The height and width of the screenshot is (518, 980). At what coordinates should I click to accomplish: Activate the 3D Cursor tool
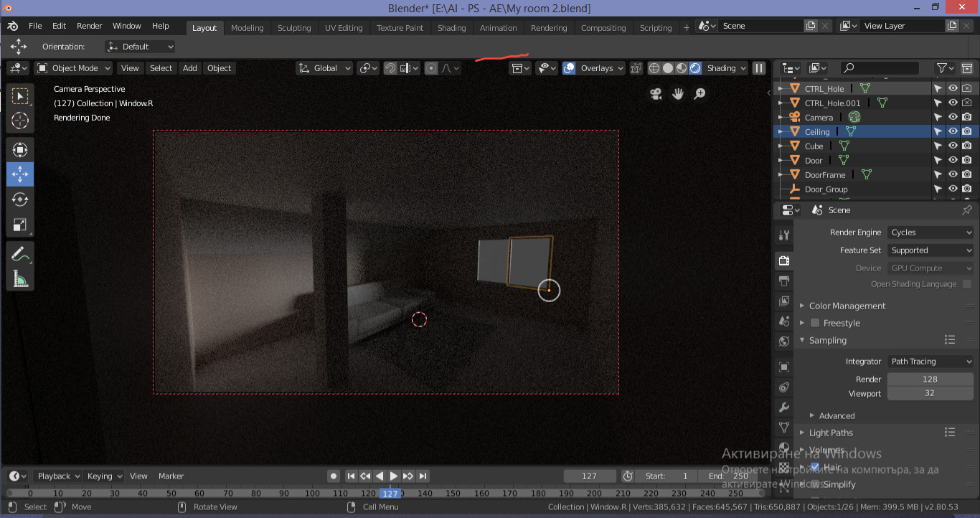tap(20, 121)
